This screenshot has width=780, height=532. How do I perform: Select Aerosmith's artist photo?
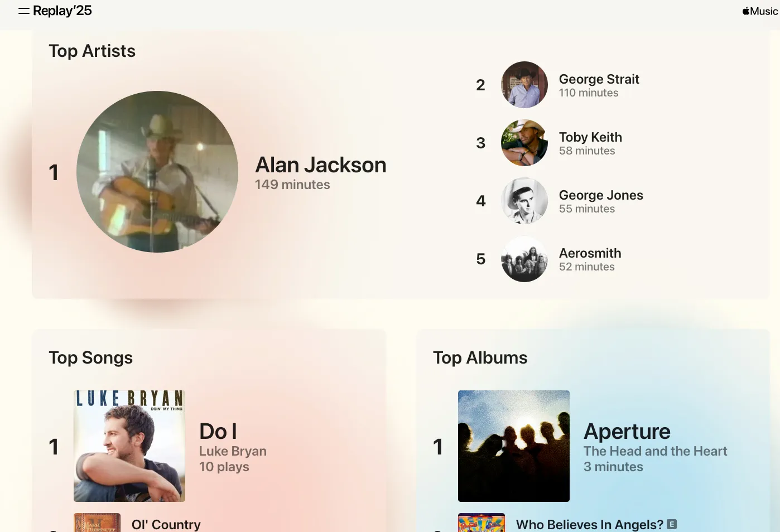(x=524, y=259)
